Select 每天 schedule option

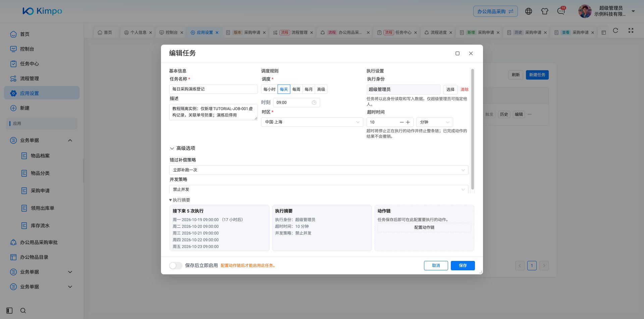(284, 89)
